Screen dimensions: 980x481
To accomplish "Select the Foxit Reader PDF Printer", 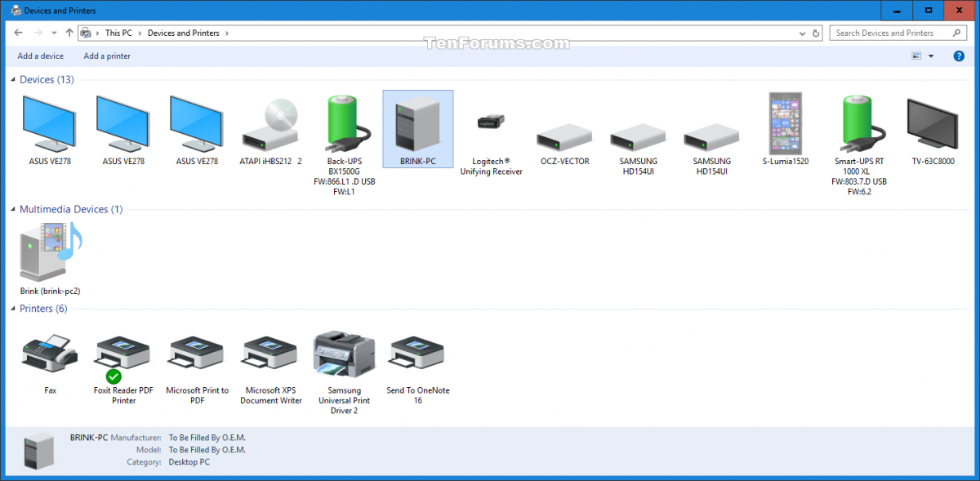I will [x=123, y=355].
